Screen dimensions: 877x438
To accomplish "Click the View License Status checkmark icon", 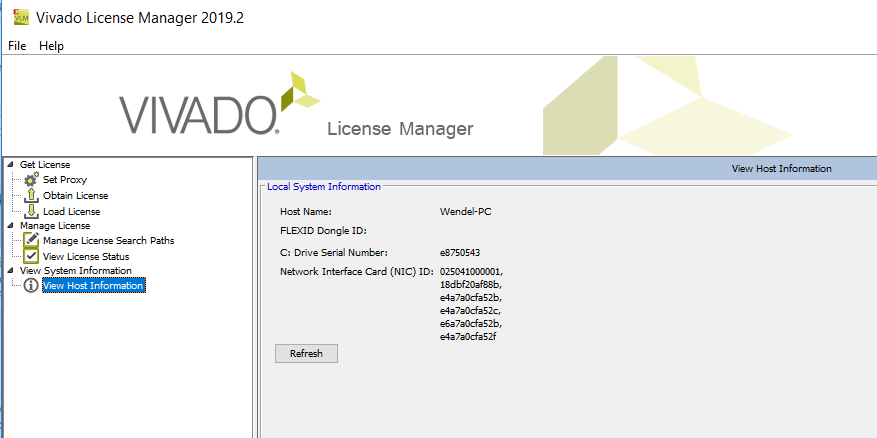I will pyautogui.click(x=31, y=257).
